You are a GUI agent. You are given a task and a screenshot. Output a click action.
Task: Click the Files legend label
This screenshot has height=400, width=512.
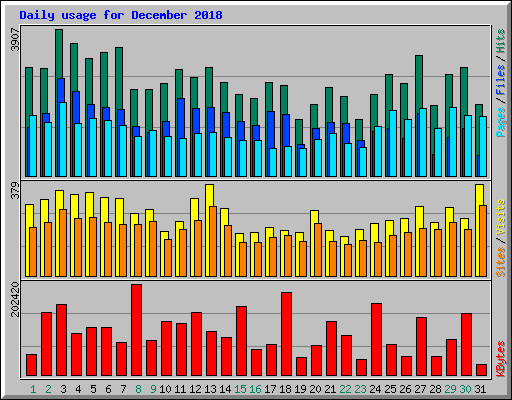point(501,80)
